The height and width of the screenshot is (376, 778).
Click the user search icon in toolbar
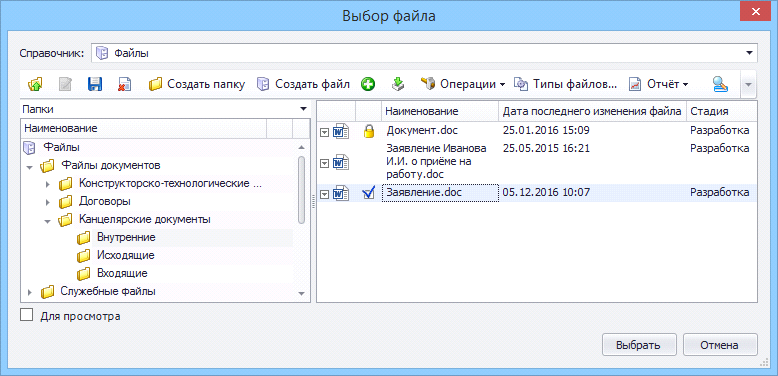pos(720,84)
